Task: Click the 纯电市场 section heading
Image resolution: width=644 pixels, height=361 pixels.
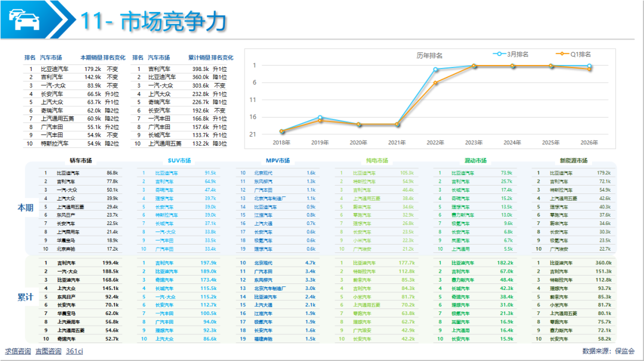Action: pos(377,161)
